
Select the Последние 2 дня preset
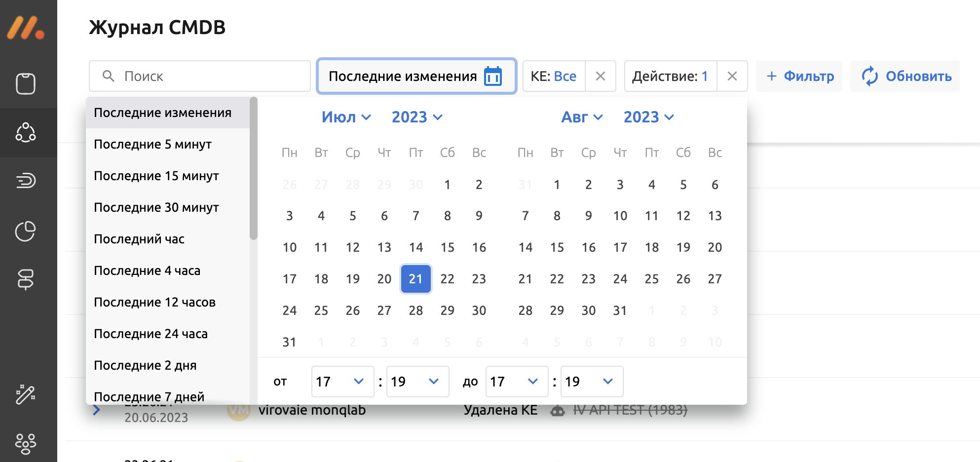click(x=168, y=365)
